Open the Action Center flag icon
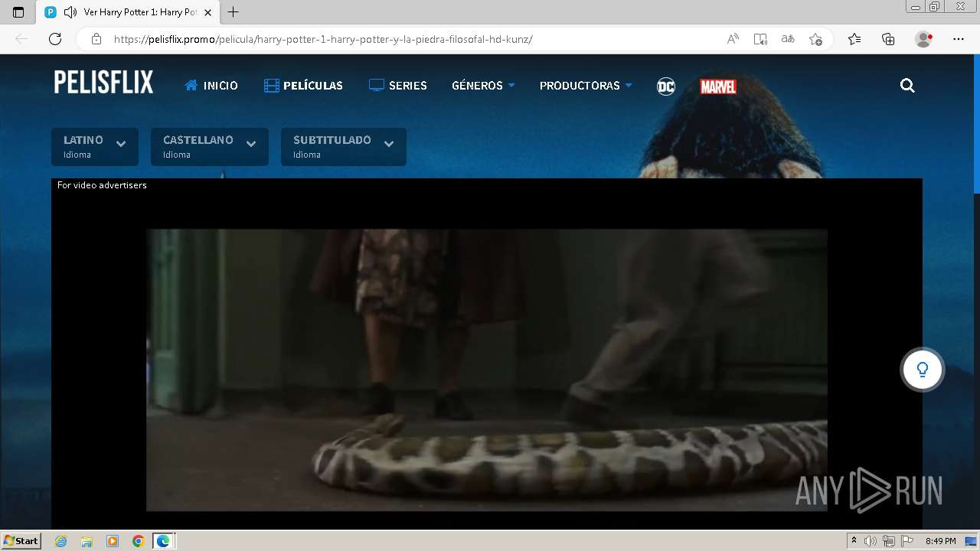Image resolution: width=980 pixels, height=551 pixels. (907, 541)
